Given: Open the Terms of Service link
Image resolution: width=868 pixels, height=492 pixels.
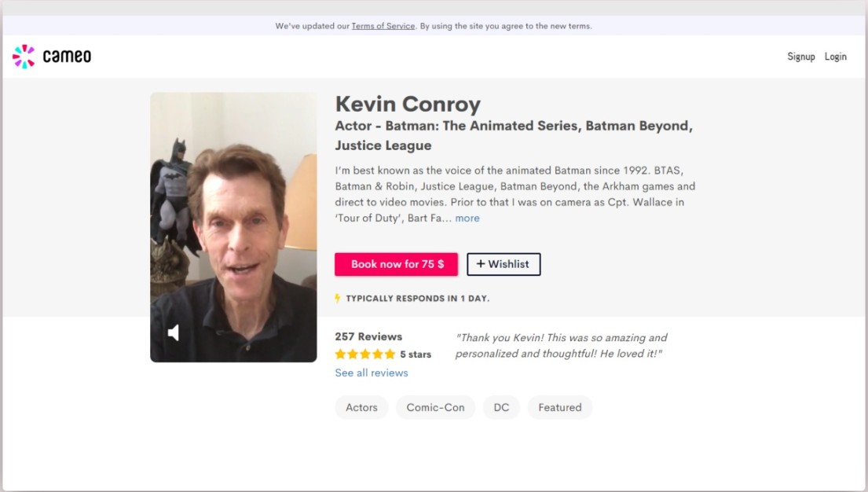Looking at the screenshot, I should (x=383, y=26).
